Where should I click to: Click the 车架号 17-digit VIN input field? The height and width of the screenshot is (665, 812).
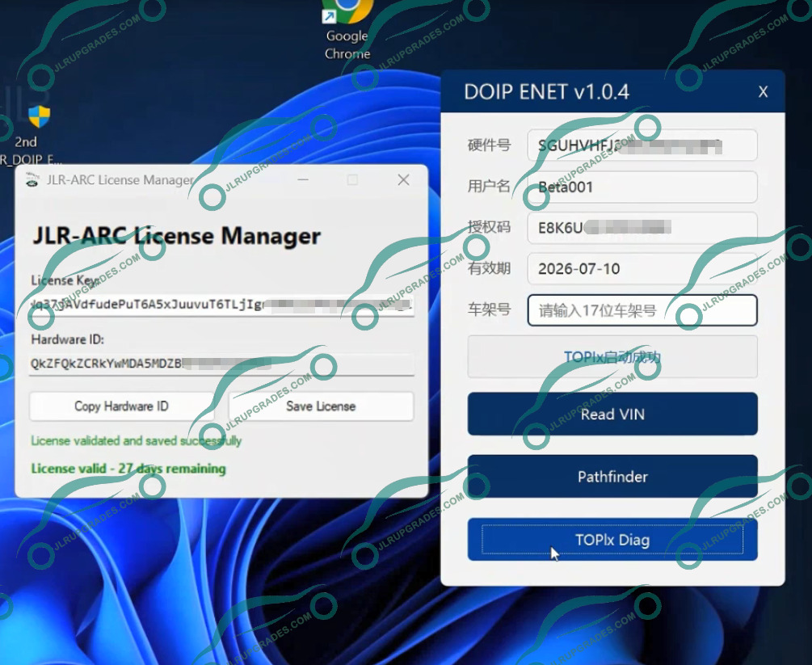coord(642,310)
